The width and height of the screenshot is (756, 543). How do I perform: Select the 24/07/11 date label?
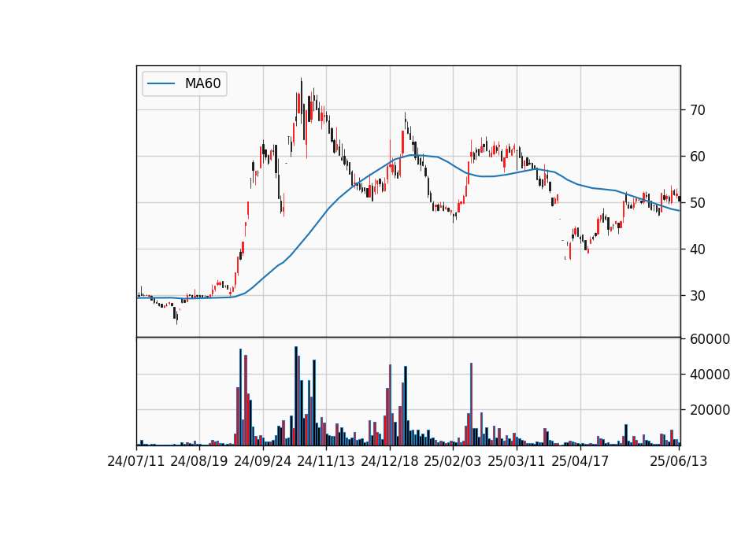point(136,461)
